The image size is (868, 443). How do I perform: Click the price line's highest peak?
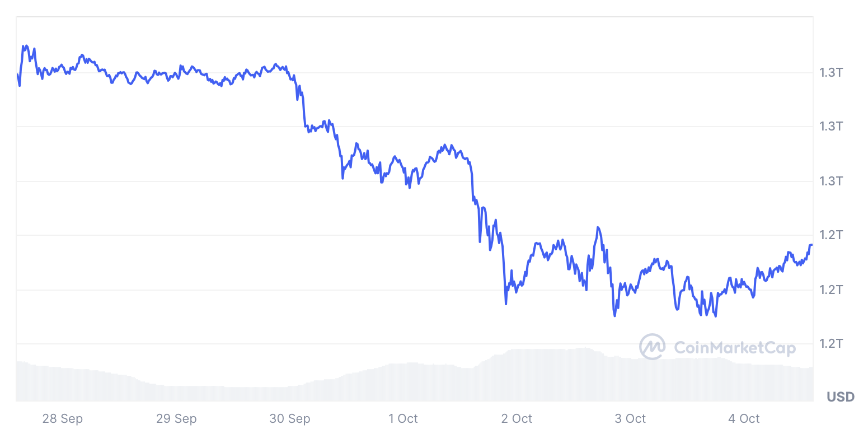[x=23, y=46]
